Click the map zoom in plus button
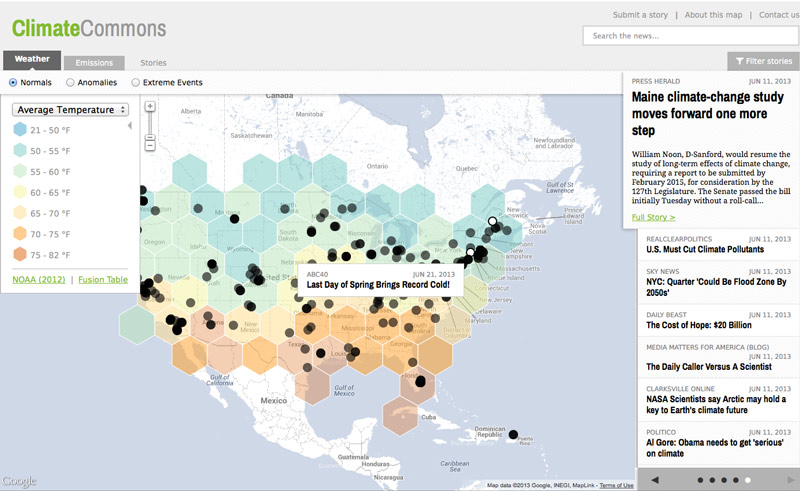 point(149,106)
